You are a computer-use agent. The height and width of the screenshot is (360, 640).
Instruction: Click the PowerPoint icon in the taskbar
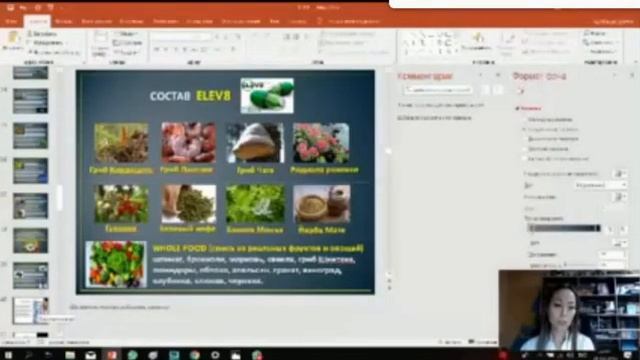[x=111, y=355]
